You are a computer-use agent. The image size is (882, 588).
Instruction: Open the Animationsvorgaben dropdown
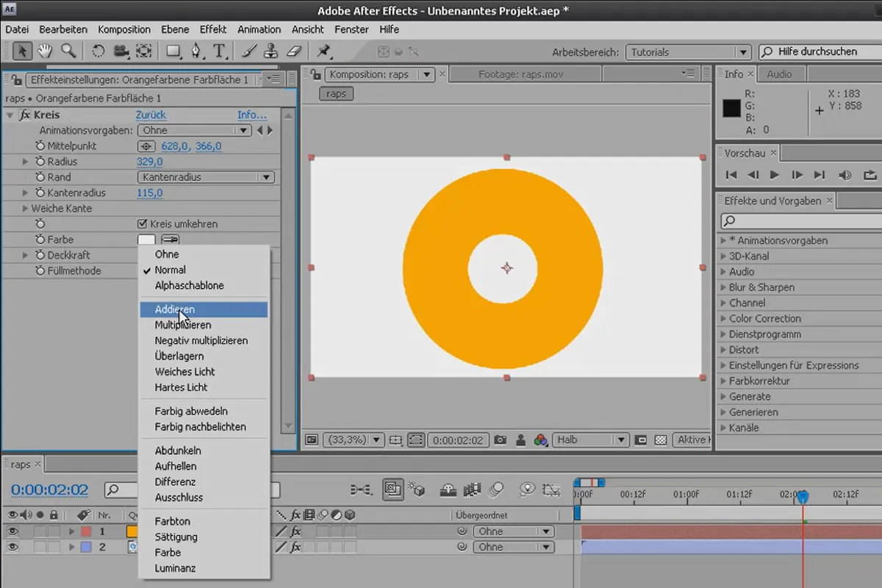pyautogui.click(x=194, y=130)
